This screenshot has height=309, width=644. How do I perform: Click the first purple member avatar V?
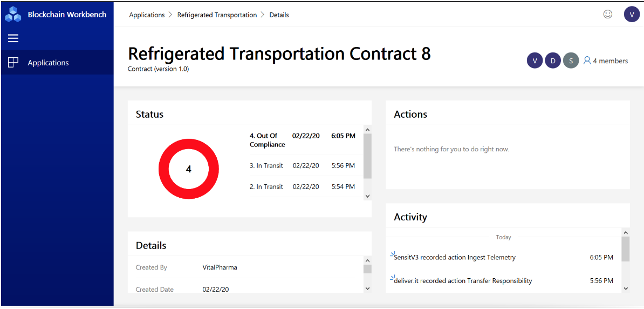click(x=535, y=61)
